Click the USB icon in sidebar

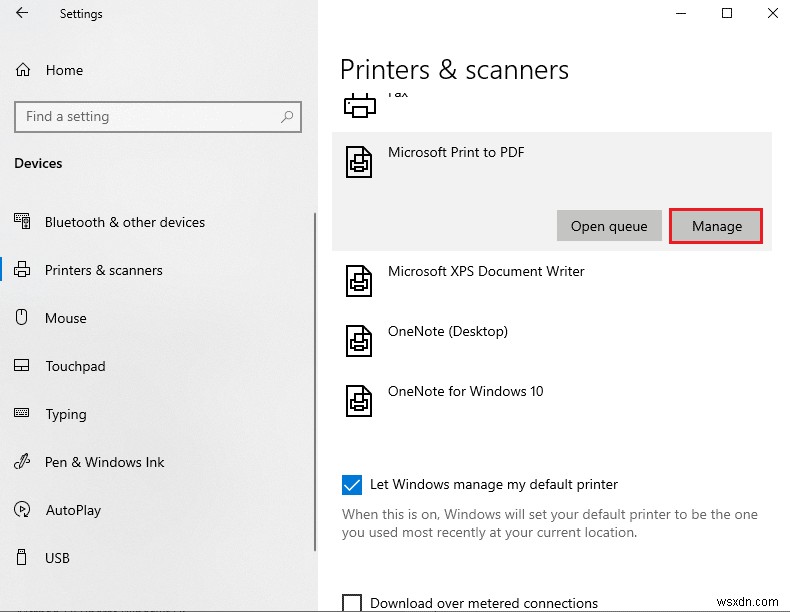(22, 557)
